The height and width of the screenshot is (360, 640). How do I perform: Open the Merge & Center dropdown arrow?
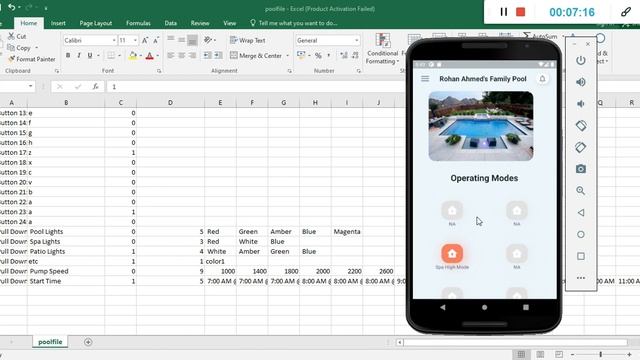[x=287, y=56]
